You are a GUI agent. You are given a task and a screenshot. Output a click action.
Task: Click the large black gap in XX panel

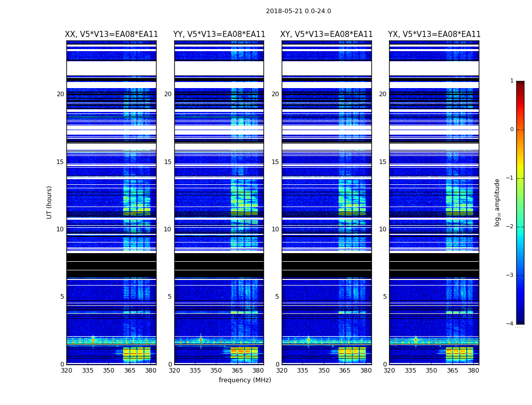(111, 266)
